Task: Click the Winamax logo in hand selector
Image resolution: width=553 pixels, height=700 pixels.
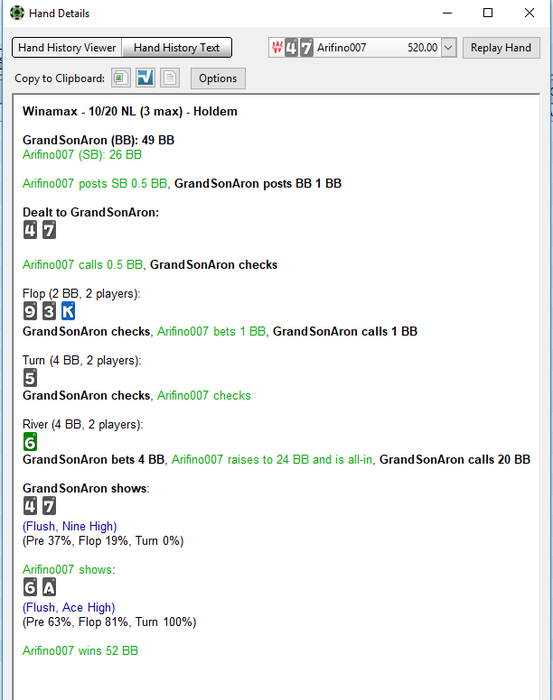Action: coord(277,47)
